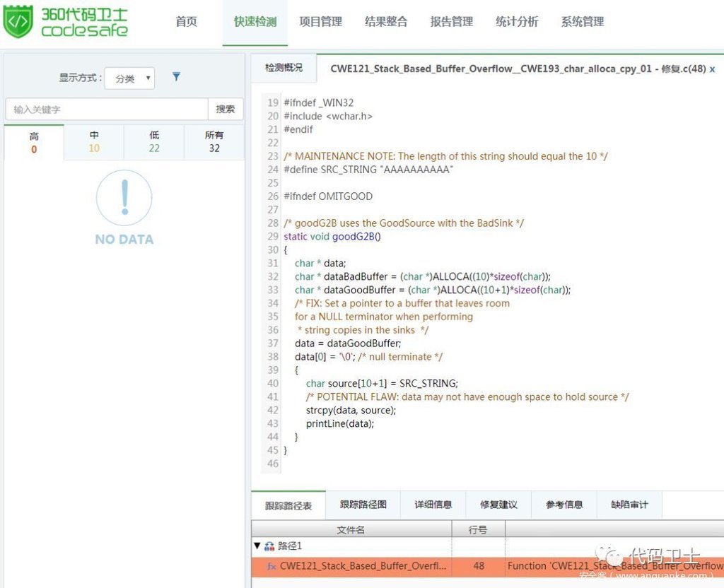Click the 行号 column header
This screenshot has width=724, height=588.
tap(478, 529)
